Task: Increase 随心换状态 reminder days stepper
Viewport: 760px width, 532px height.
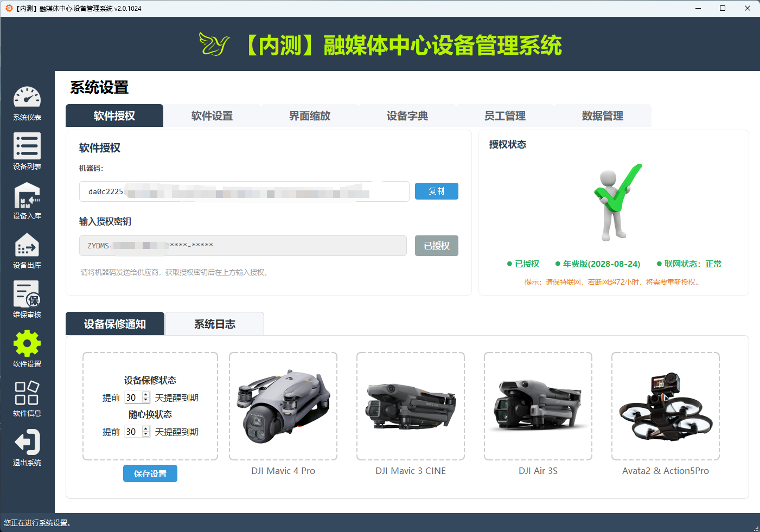Action: pos(146,429)
